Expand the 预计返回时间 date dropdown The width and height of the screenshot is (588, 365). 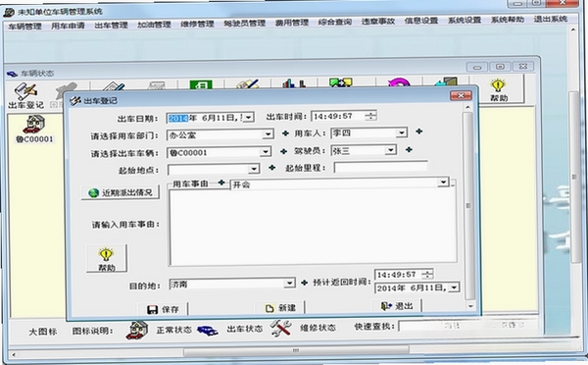pos(454,287)
